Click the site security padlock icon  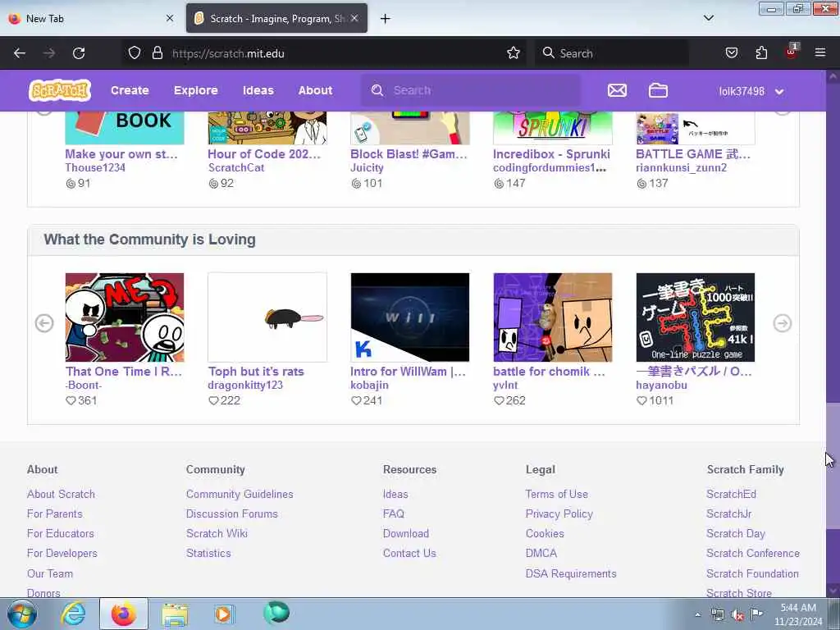coord(157,53)
